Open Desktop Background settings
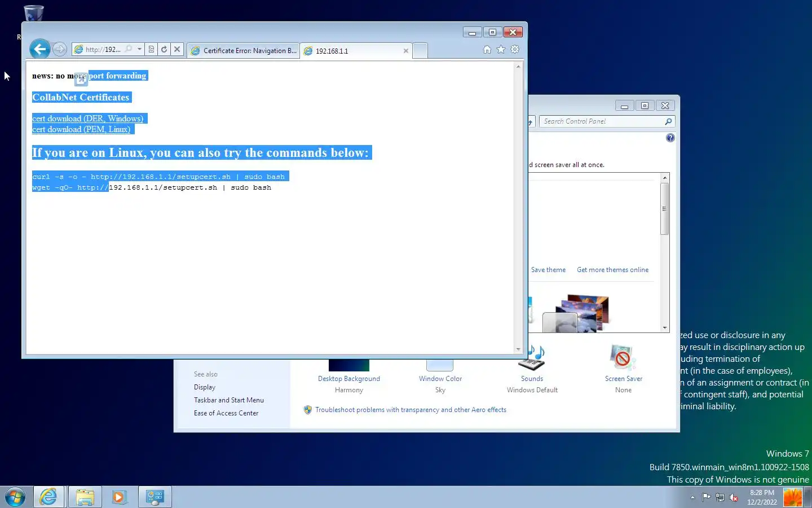This screenshot has height=508, width=812. 349,379
